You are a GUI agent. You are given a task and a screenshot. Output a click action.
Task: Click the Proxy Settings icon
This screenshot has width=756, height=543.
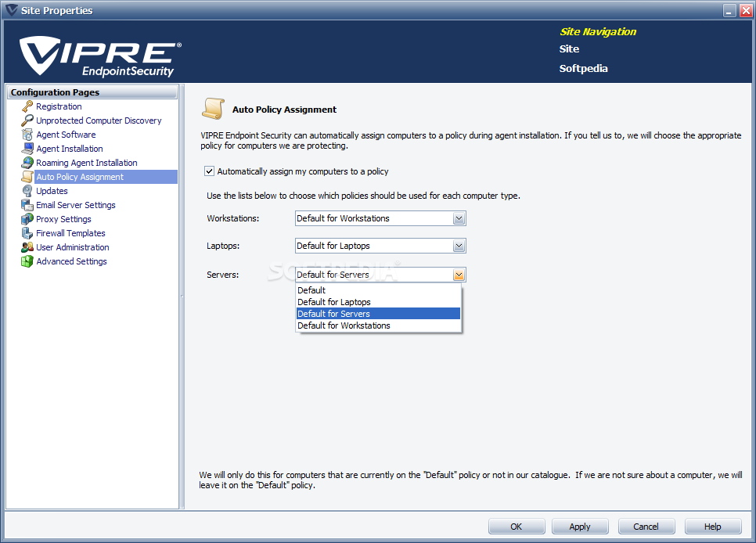pos(27,219)
